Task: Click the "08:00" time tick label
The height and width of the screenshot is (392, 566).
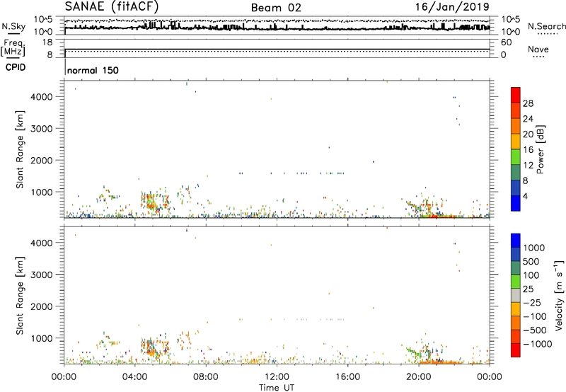Action: (206, 377)
